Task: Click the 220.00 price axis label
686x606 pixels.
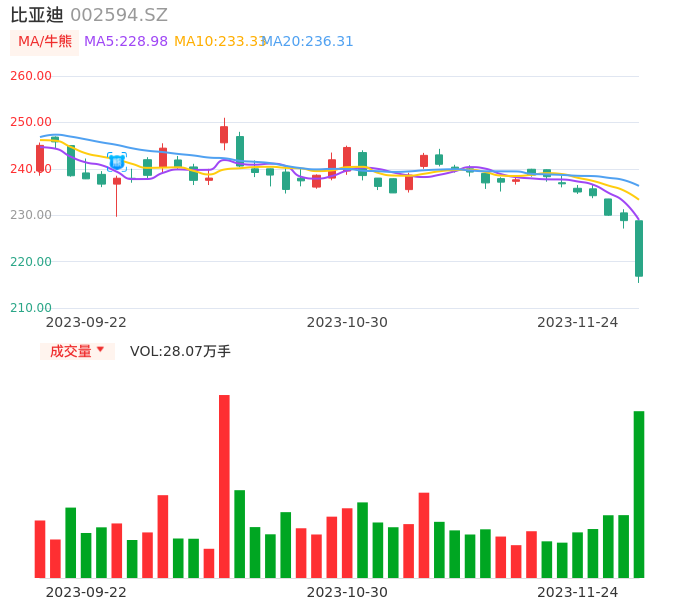Action: click(x=31, y=262)
